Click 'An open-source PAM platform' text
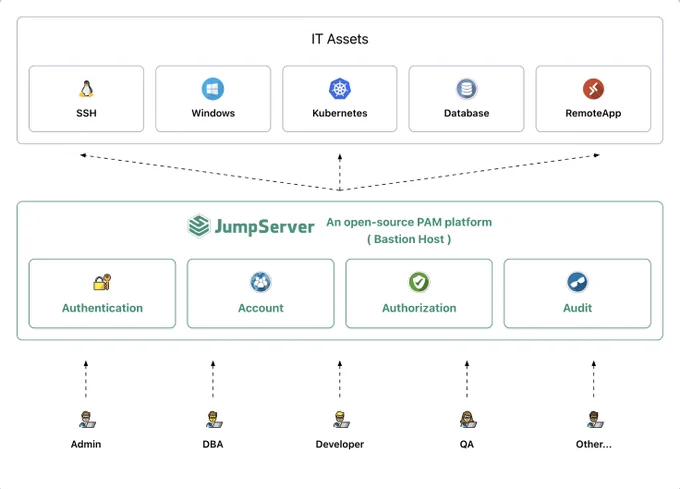The width and height of the screenshot is (680, 489). tap(409, 222)
